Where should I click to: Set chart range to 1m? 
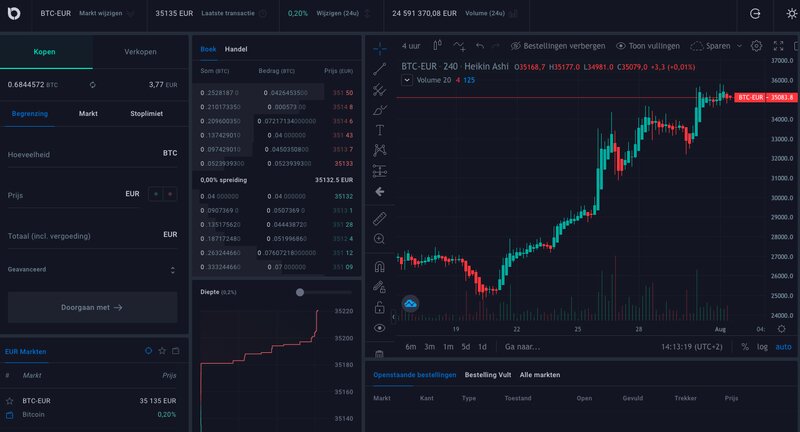(448, 347)
